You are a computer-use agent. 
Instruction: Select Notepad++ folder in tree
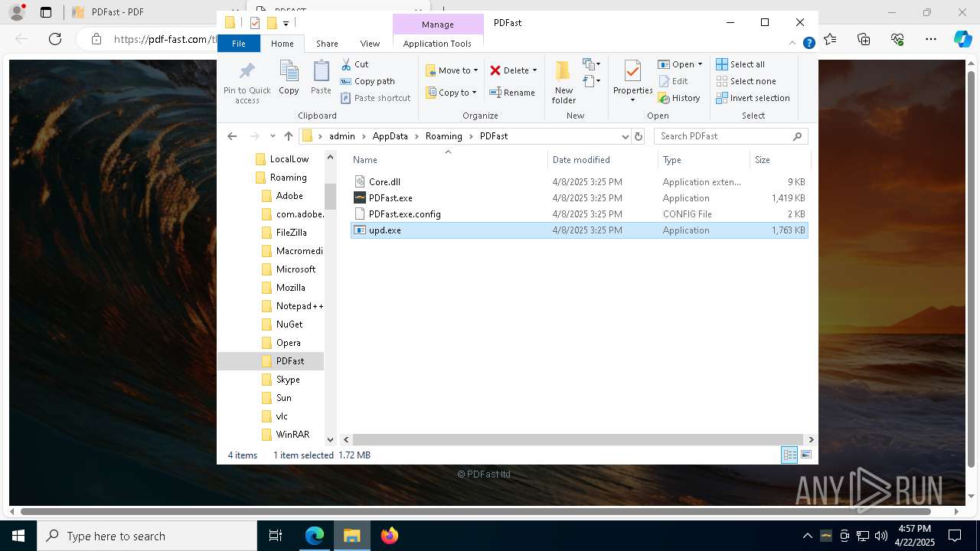[299, 306]
